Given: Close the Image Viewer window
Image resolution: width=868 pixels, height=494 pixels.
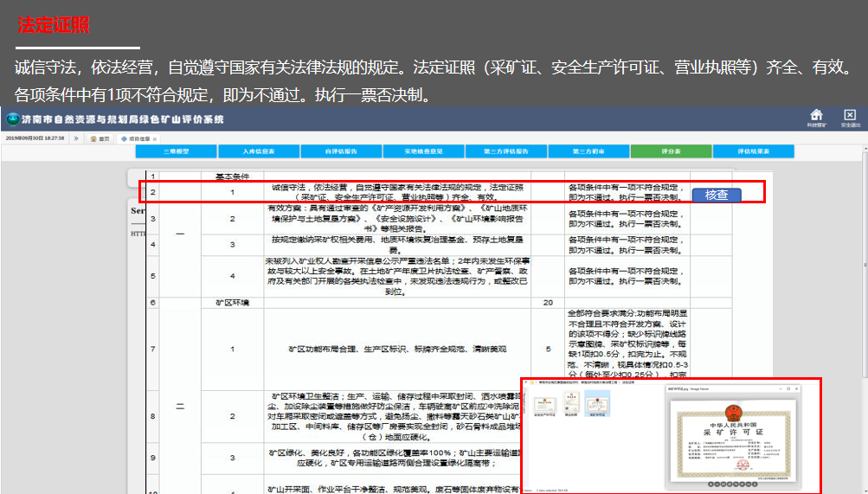Looking at the screenshot, I should point(796,389).
